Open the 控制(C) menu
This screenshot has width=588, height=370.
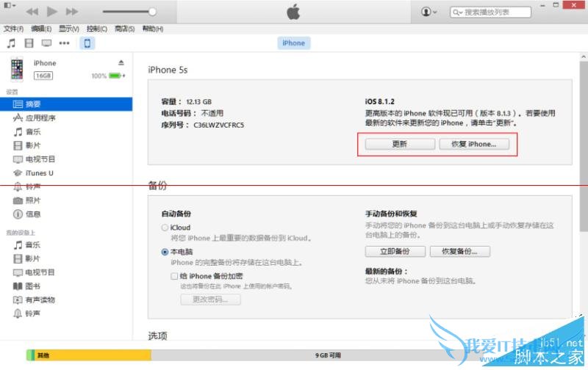pyautogui.click(x=97, y=29)
